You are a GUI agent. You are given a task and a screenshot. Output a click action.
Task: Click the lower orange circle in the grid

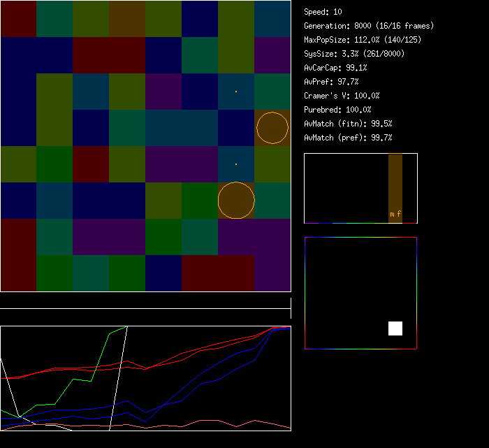click(x=236, y=200)
